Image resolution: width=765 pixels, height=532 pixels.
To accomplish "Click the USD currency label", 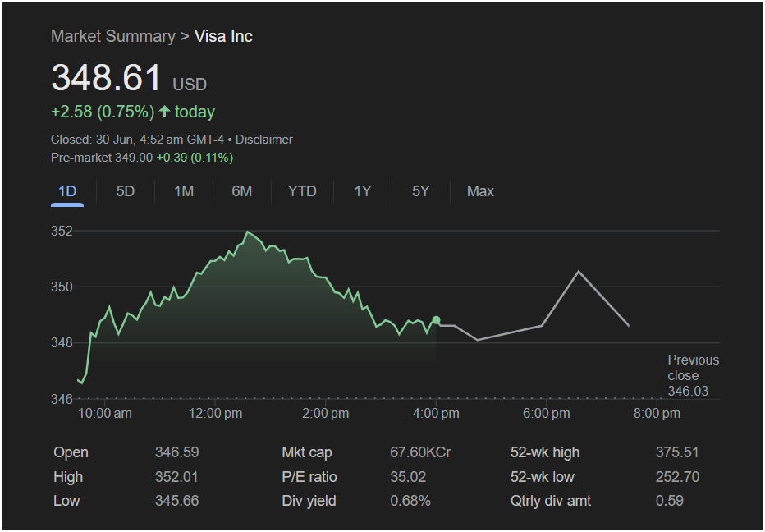I will pos(190,85).
